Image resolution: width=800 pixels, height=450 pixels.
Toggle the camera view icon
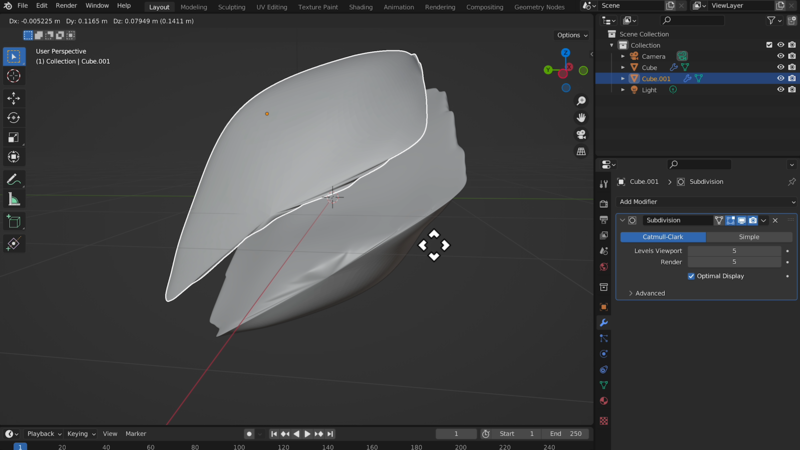click(581, 135)
